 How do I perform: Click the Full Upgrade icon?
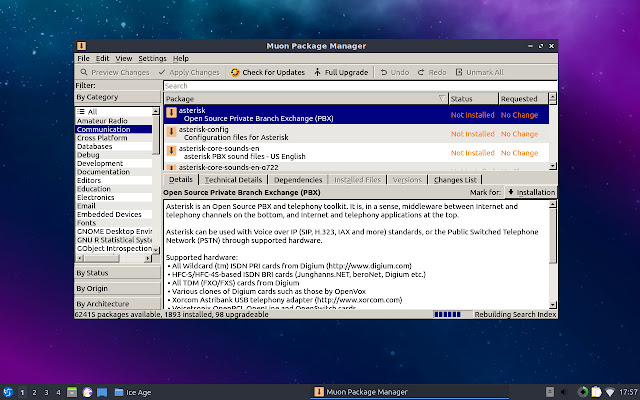[x=318, y=72]
